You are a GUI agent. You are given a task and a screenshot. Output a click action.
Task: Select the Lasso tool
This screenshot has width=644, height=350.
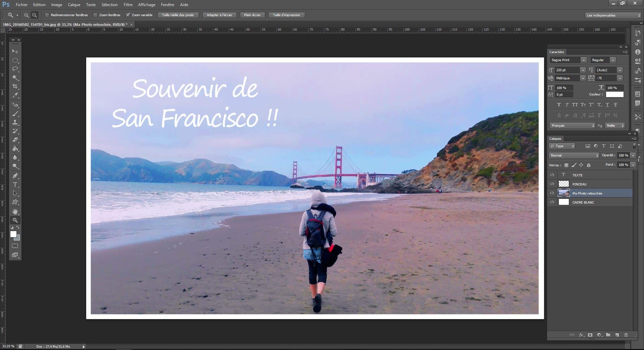tap(15, 69)
